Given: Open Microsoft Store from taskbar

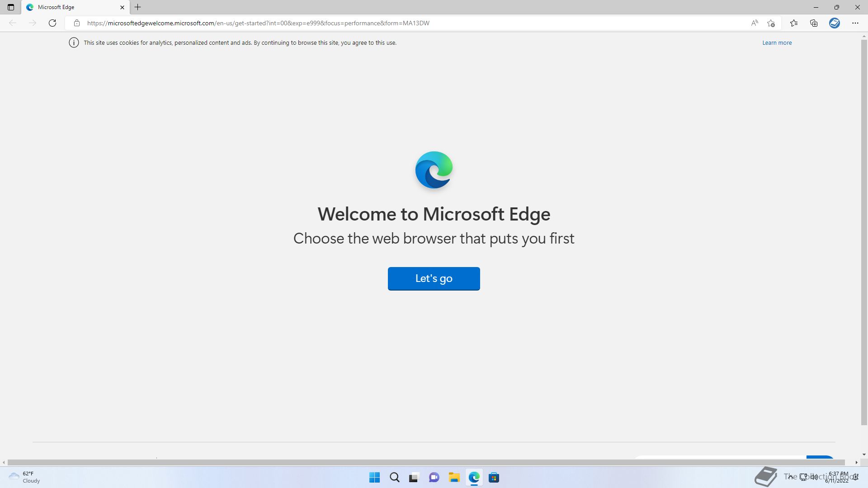Looking at the screenshot, I should click(x=494, y=477).
